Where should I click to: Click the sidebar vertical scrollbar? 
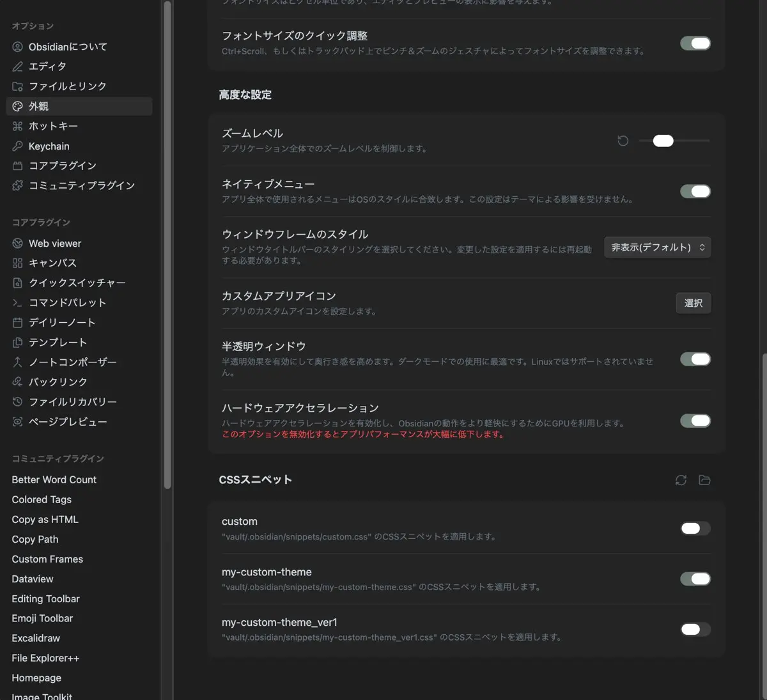167,245
